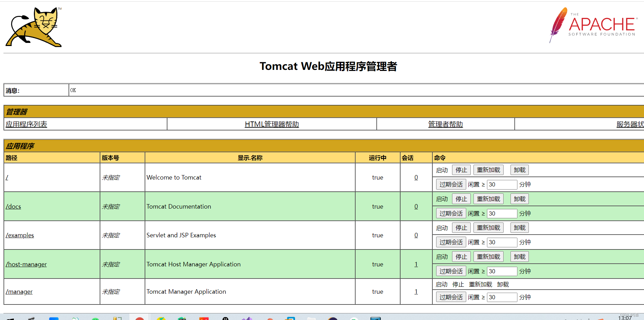The height and width of the screenshot is (320, 644).
Task: Click the 会话 column header
Action: coord(408,158)
